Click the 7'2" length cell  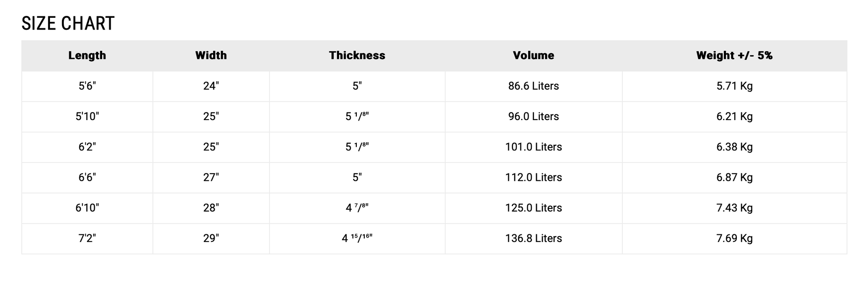87,238
